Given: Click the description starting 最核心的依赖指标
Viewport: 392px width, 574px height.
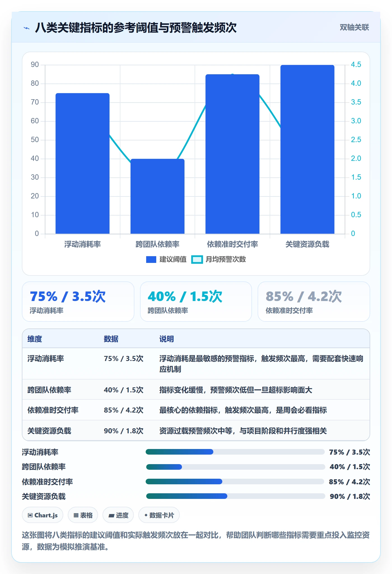Looking at the screenshot, I should coord(243,410).
